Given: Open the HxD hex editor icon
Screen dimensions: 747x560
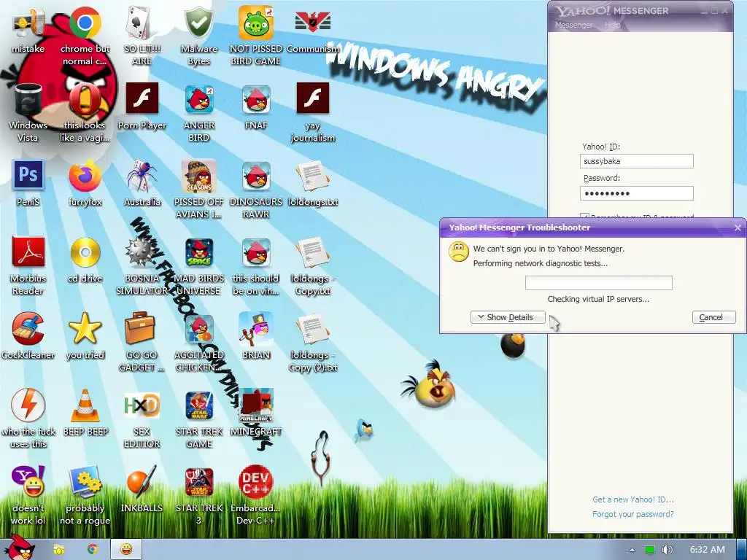Looking at the screenshot, I should coord(142,405).
